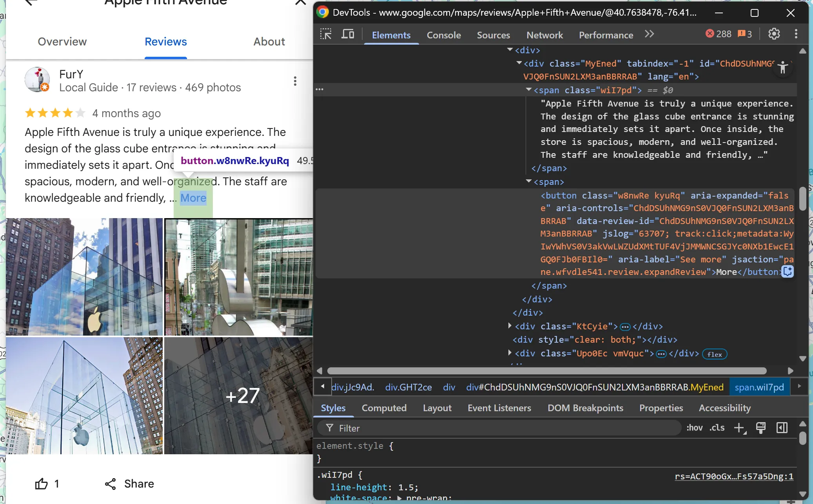Image resolution: width=813 pixels, height=504 pixels.
Task: Open stylesheet link rs=ACT90oGx…Fs57a5Dng:1
Action: coord(734,476)
